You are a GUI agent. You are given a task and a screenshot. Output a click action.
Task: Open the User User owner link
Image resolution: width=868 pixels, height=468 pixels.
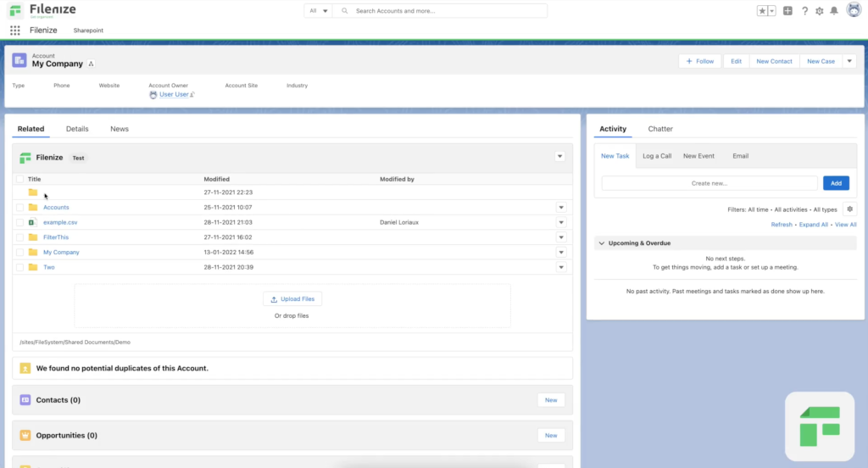click(174, 95)
